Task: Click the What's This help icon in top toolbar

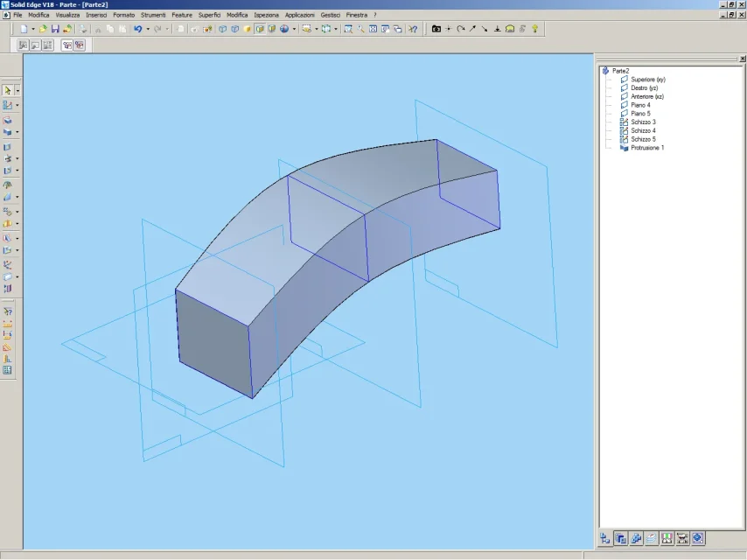Action: (x=413, y=29)
